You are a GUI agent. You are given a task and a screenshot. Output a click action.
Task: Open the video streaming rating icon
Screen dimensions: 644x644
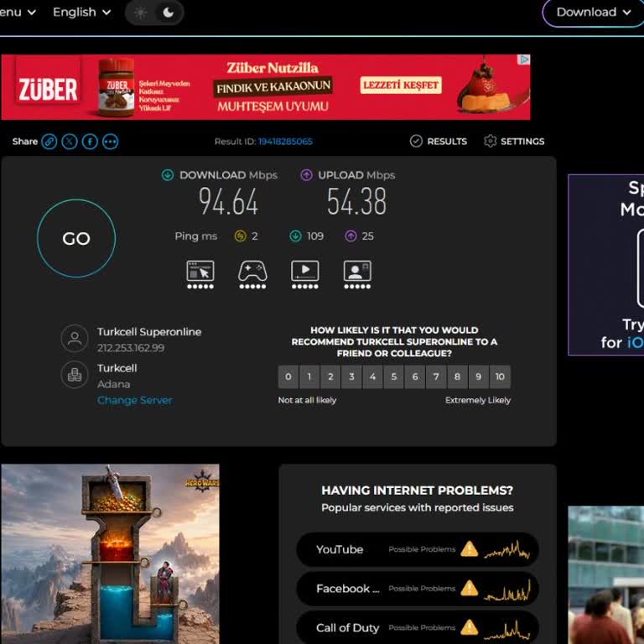tap(304, 274)
